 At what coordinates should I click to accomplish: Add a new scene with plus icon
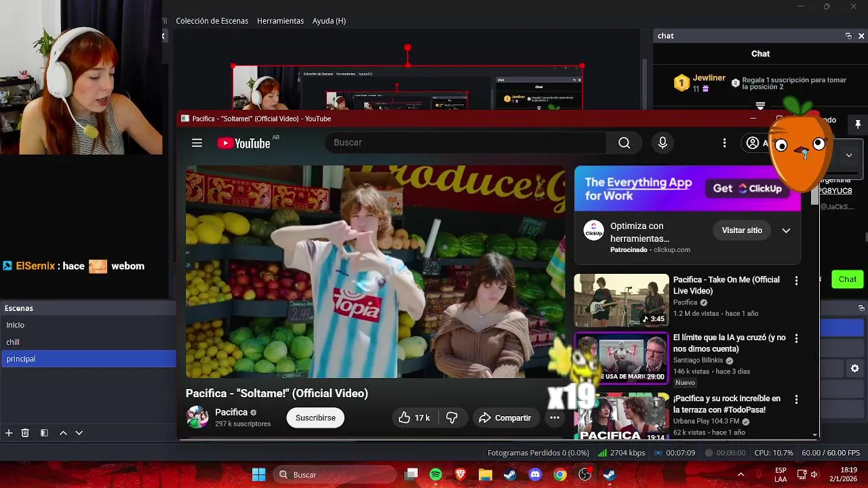click(9, 433)
